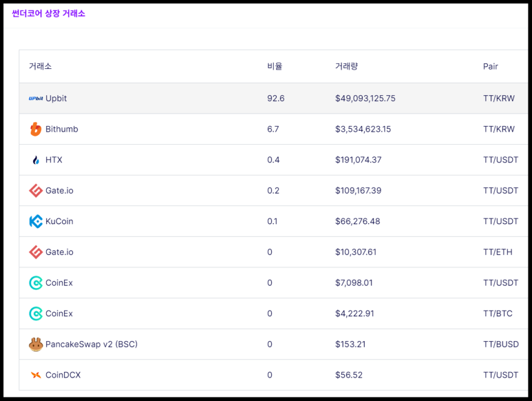The image size is (532, 401).
Task: Click the Pair column header
Action: coord(491,66)
